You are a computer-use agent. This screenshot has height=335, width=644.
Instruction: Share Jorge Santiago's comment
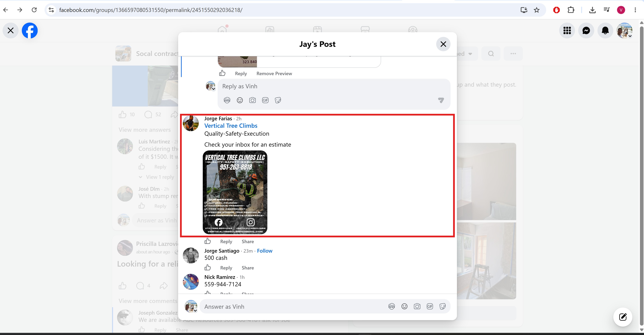click(247, 268)
